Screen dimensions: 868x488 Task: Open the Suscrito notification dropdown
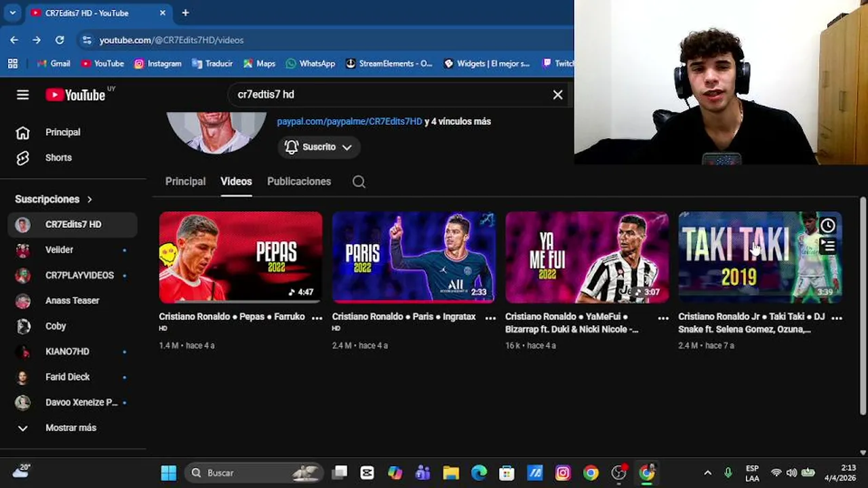tap(319, 147)
